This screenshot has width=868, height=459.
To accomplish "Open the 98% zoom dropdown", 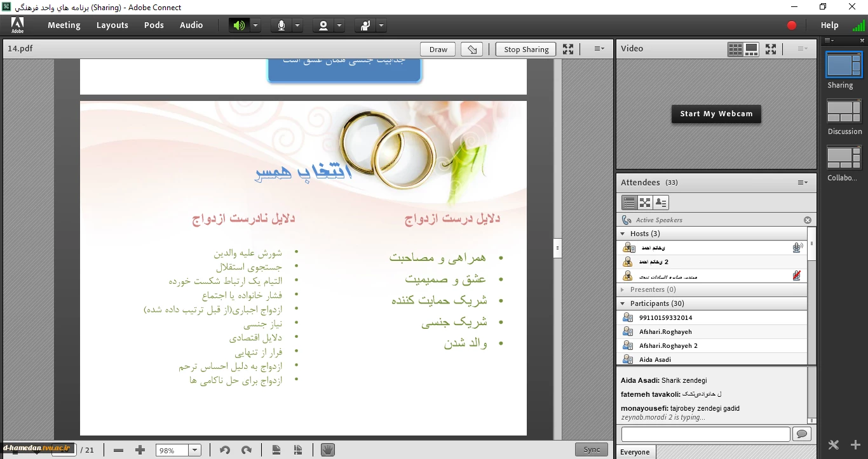I will coord(195,450).
